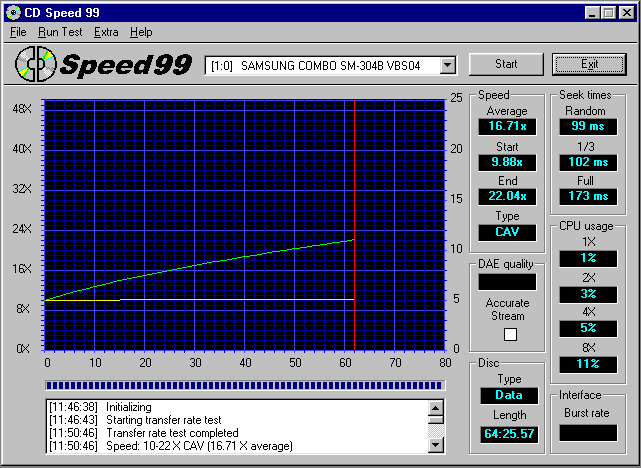This screenshot has height=468, width=641.
Task: Close the CD Speed 99 window
Action: 627,12
